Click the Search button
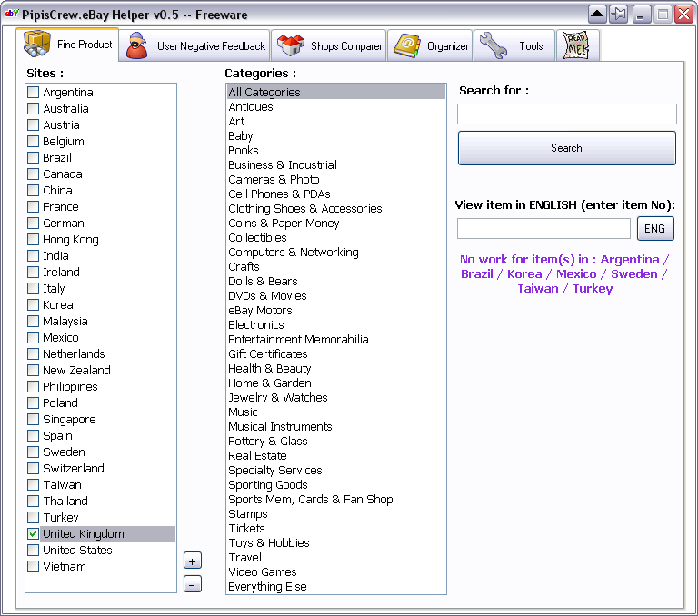Screen dimensions: 698x616 [567, 148]
